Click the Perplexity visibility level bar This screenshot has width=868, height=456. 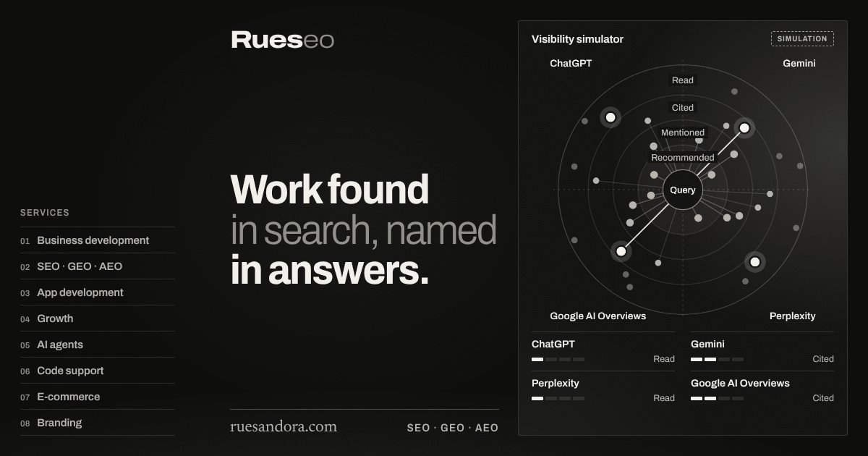point(558,398)
